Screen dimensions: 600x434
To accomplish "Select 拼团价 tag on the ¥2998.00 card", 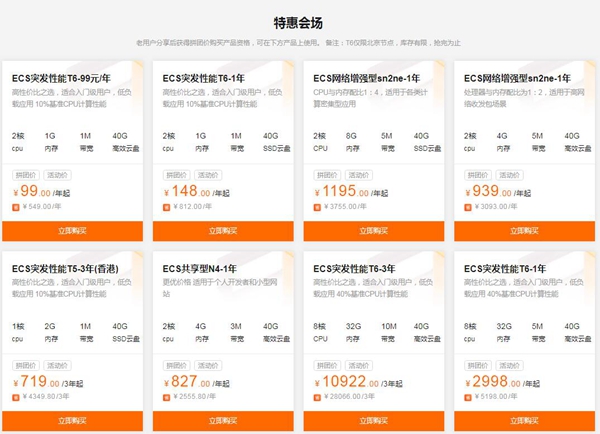I will click(x=478, y=365).
